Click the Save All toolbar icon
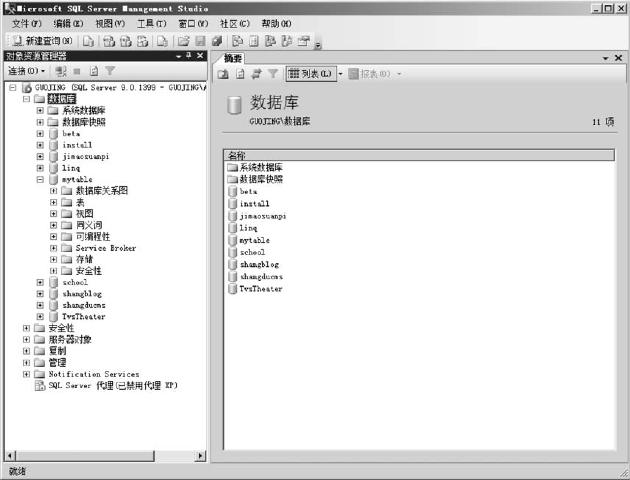This screenshot has width=630, height=480. click(217, 41)
